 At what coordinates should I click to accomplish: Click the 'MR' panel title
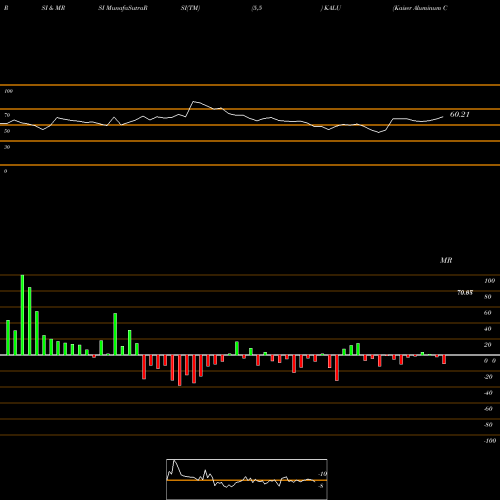tap(446, 260)
